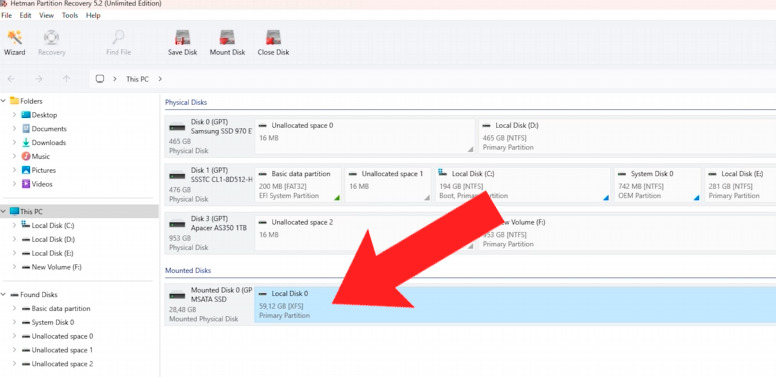Click the Recovery toolbar button

click(51, 43)
